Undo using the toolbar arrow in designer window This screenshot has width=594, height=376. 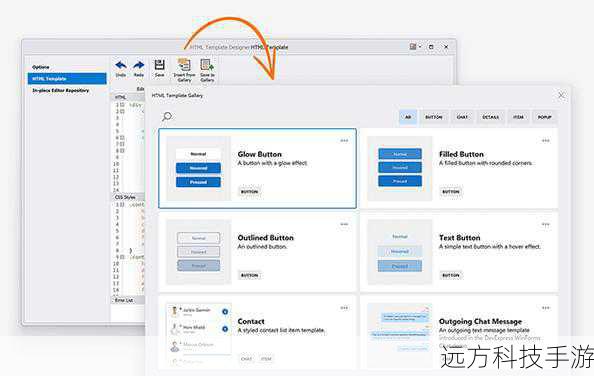point(121,69)
